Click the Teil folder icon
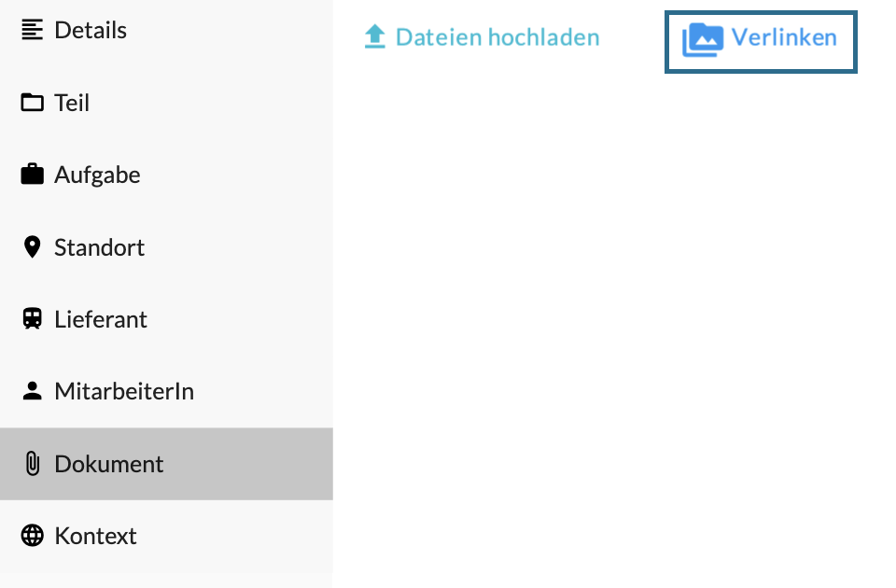 33,103
